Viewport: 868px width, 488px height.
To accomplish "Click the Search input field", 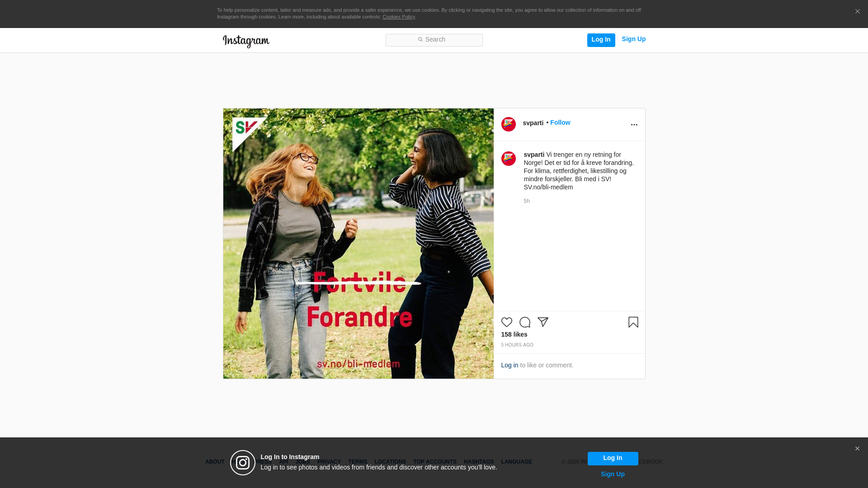I will coord(434,40).
